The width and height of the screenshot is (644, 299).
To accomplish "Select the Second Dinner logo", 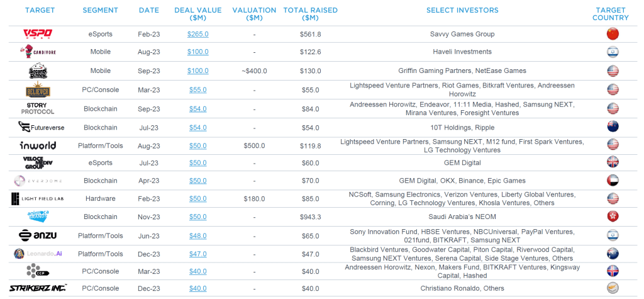I will point(37,71).
